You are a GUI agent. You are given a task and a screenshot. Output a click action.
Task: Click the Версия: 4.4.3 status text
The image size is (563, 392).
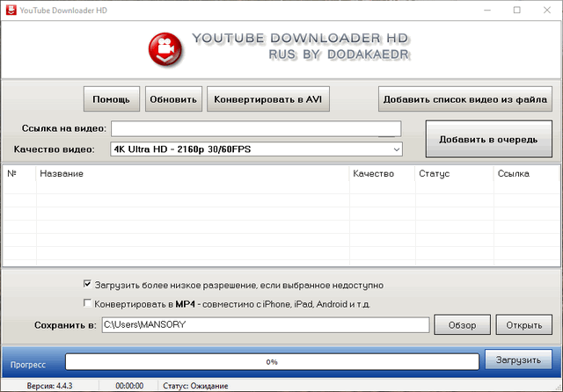click(49, 386)
